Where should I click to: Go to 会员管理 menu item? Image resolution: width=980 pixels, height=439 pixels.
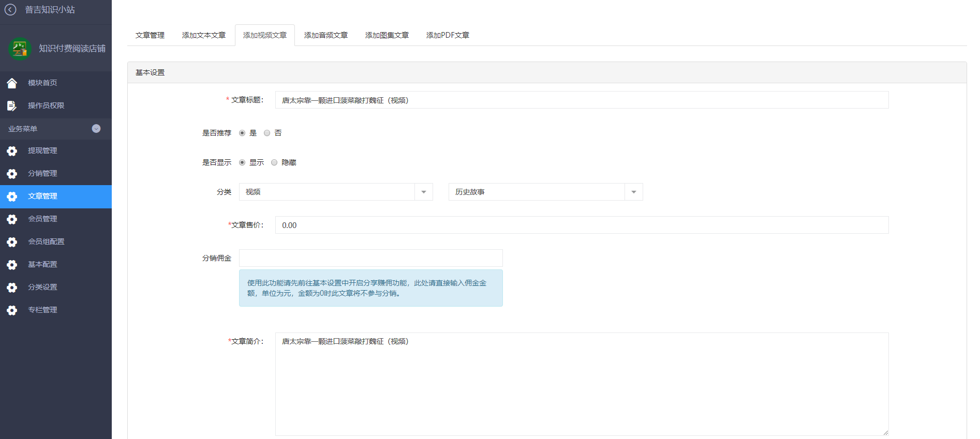(x=56, y=219)
